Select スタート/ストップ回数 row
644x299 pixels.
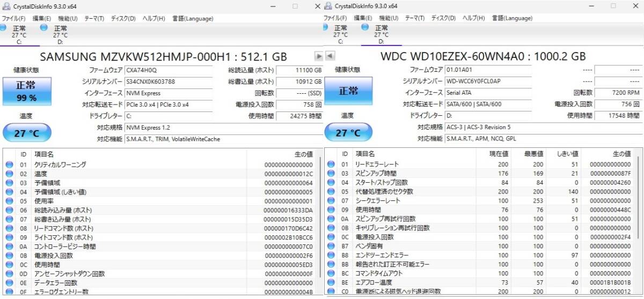click(481, 182)
